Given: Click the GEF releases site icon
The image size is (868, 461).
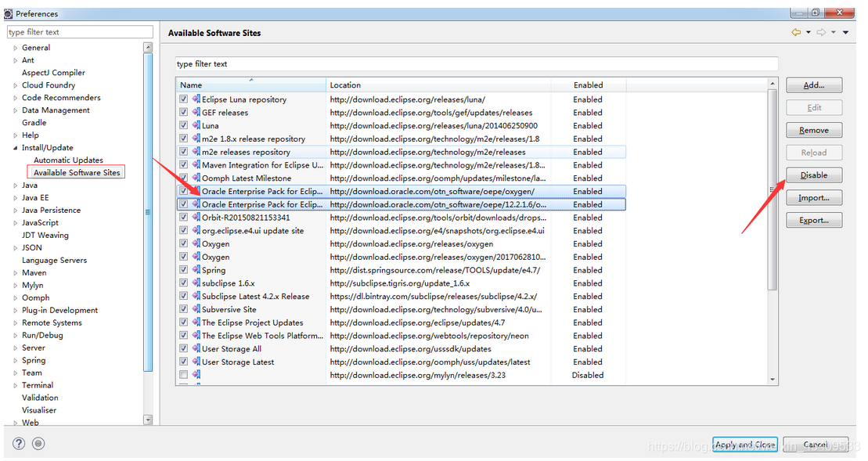Looking at the screenshot, I should (196, 113).
